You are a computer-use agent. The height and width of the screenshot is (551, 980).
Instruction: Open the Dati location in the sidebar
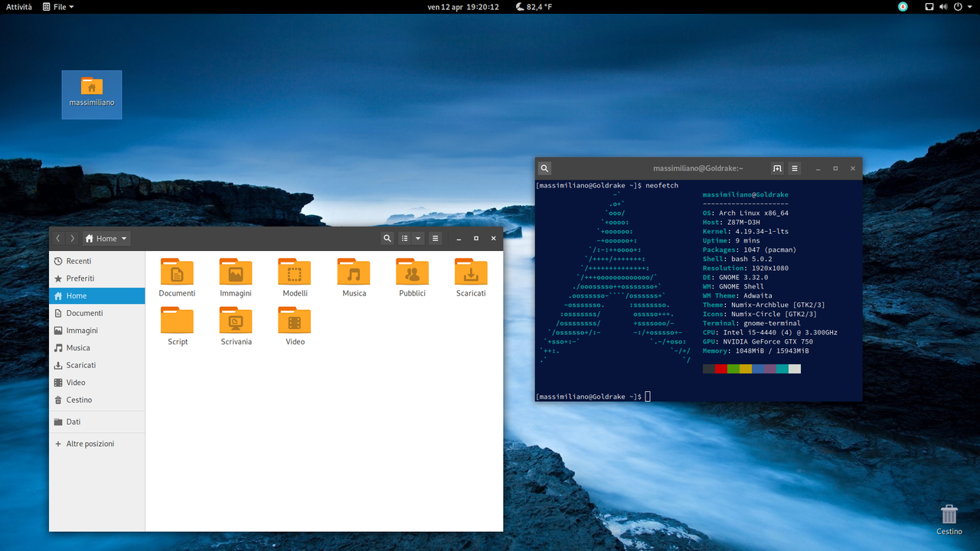[97, 422]
